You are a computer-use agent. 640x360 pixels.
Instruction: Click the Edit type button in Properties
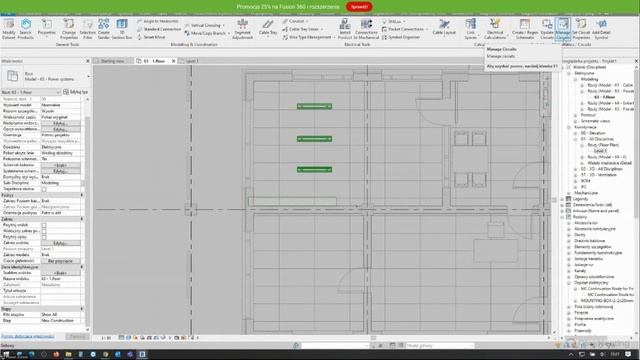click(x=76, y=92)
